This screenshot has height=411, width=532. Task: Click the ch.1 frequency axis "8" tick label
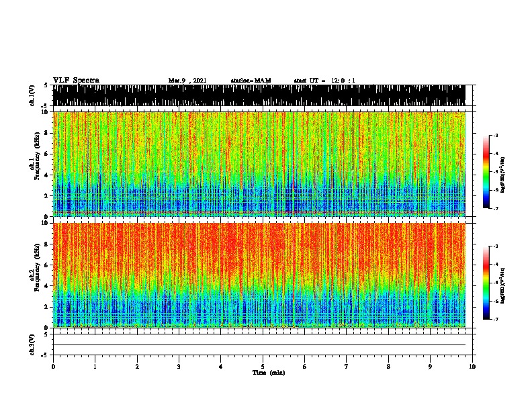(x=47, y=133)
